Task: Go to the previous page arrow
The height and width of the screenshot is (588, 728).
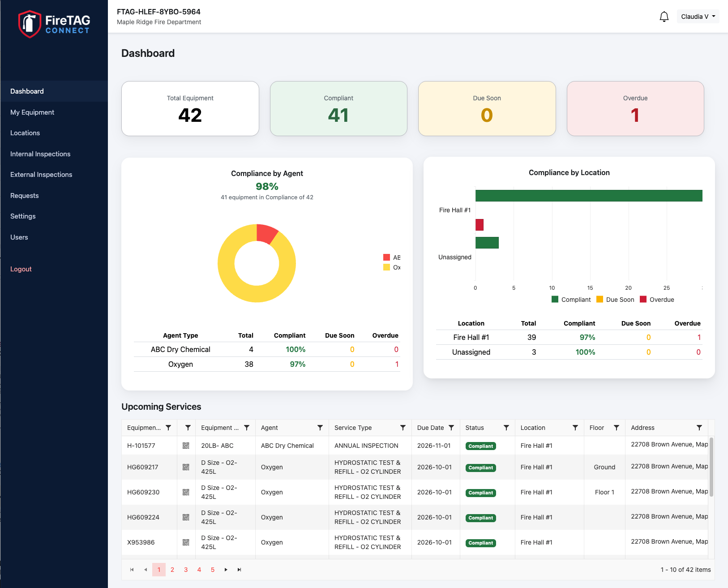Action: [x=146, y=570]
